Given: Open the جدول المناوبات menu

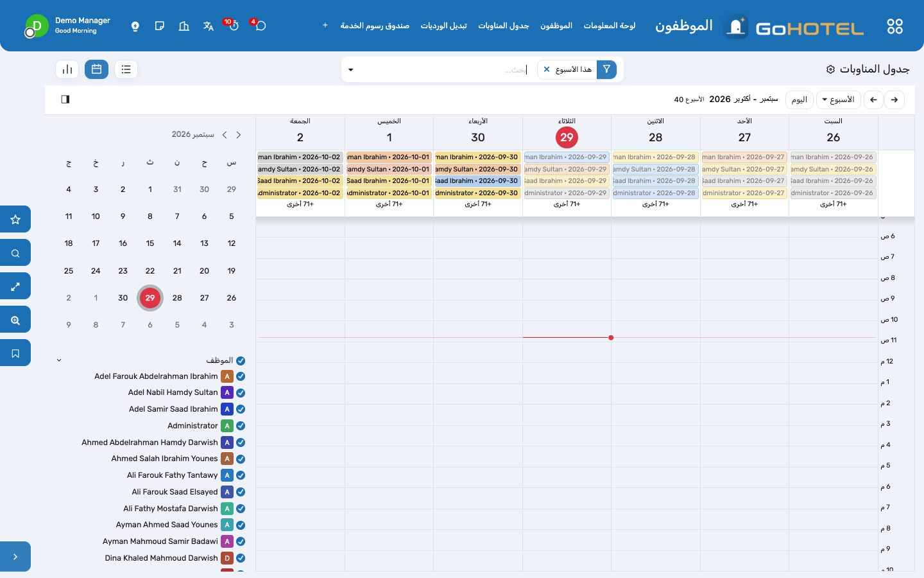Looking at the screenshot, I should point(504,26).
